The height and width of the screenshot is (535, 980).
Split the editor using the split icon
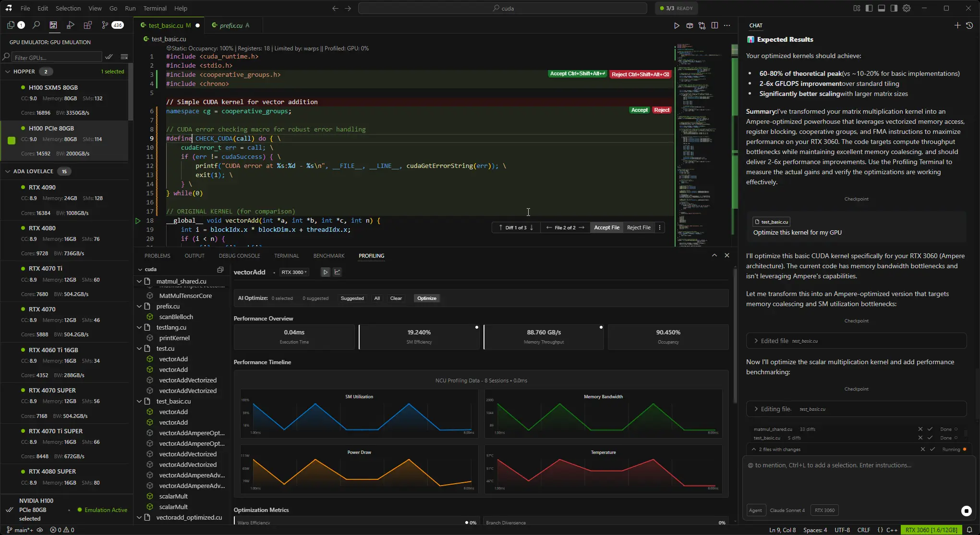tap(715, 25)
